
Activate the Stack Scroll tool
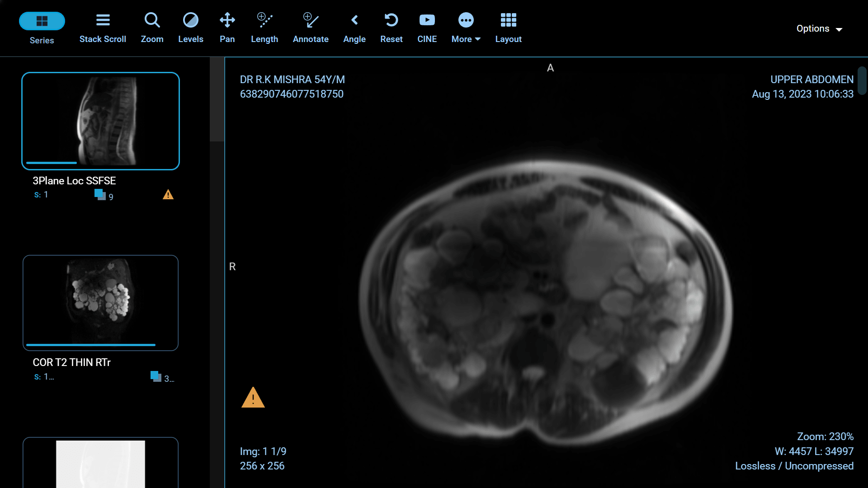pyautogui.click(x=103, y=27)
